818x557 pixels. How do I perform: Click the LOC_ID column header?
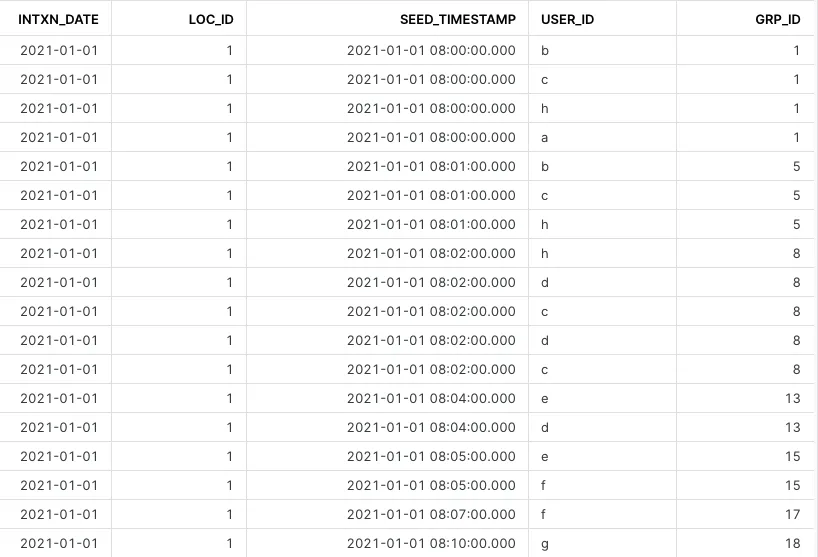coord(210,20)
